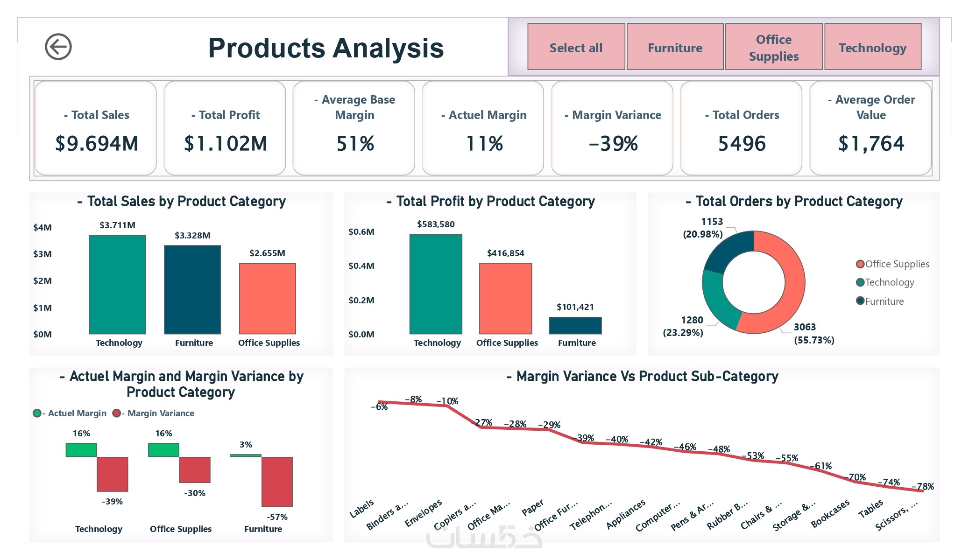Viewport: 969px width, 560px height.
Task: Click the Labels point on line chart
Action: pos(380,401)
